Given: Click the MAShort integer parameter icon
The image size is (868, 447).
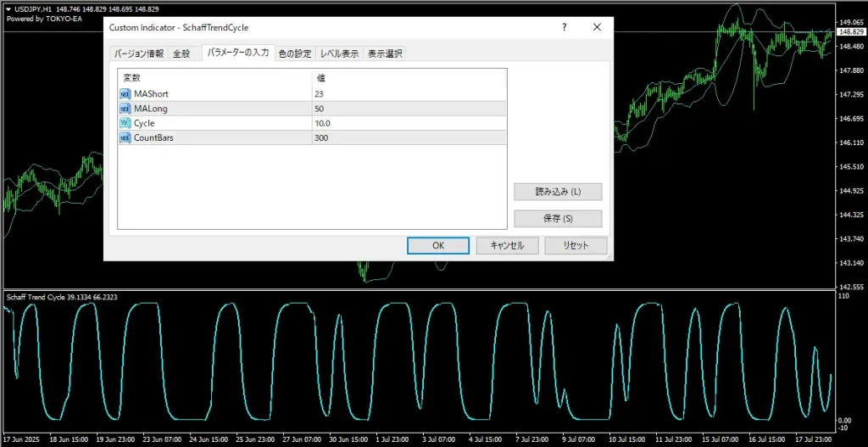Looking at the screenshot, I should pyautogui.click(x=125, y=94).
